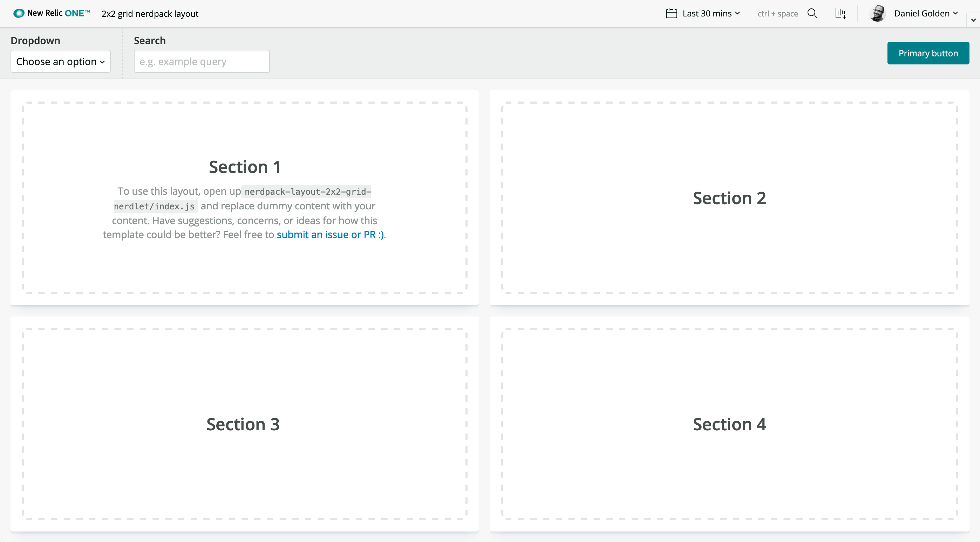Select the Section 2 panel area
Image resolution: width=980 pixels, height=542 pixels.
729,197
